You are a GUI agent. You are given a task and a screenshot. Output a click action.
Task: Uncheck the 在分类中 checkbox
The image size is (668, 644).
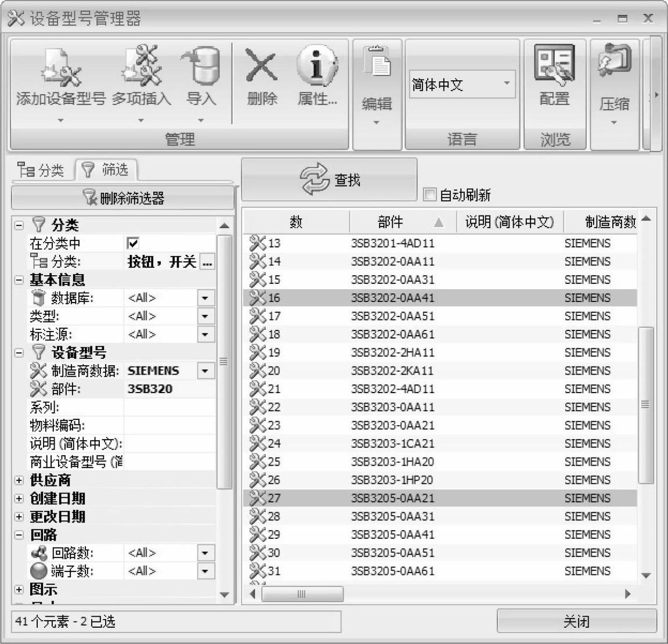click(x=133, y=243)
